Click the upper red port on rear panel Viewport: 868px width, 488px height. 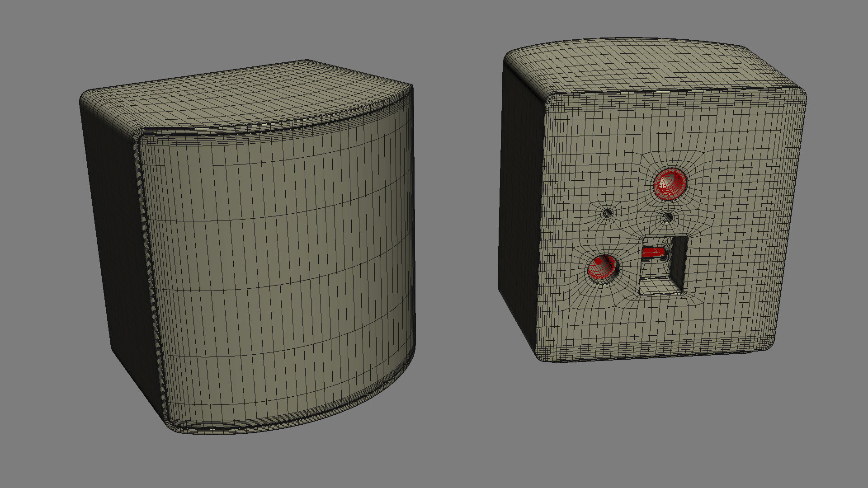670,184
